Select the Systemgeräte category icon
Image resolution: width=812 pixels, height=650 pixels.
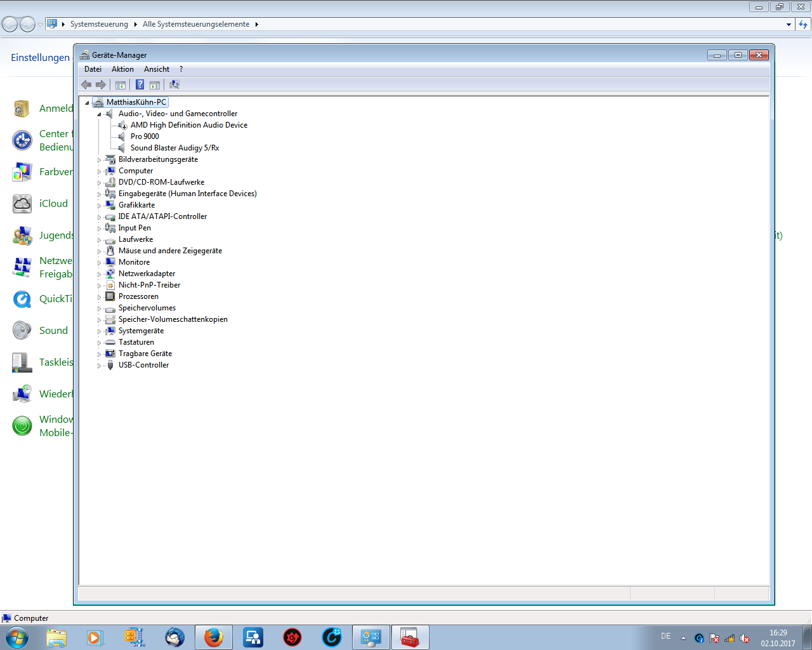point(110,331)
